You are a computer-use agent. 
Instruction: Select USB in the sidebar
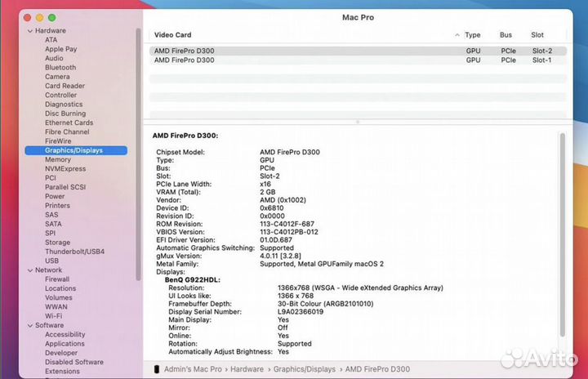tap(51, 261)
